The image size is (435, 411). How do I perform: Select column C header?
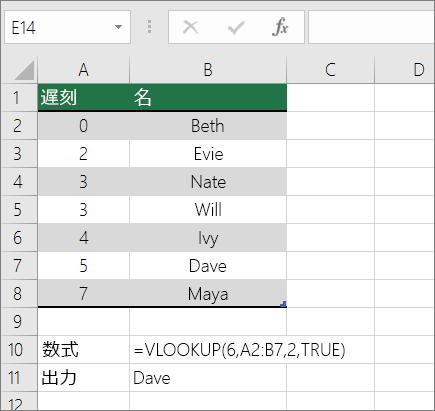(x=330, y=70)
